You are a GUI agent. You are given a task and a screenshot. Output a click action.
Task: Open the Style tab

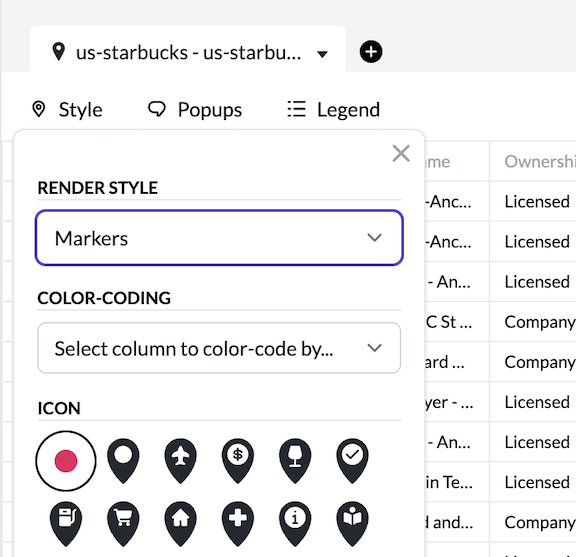point(67,109)
